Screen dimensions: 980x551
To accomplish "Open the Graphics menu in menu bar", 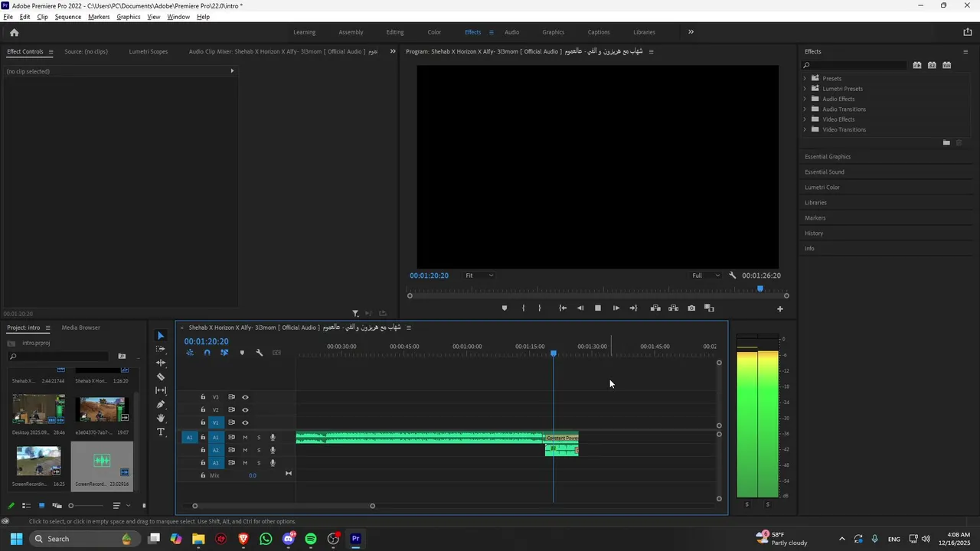I will 129,17.
